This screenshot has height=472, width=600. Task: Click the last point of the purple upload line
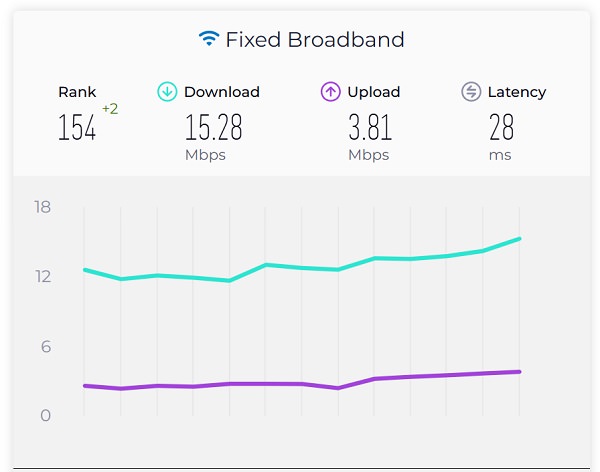coord(519,372)
